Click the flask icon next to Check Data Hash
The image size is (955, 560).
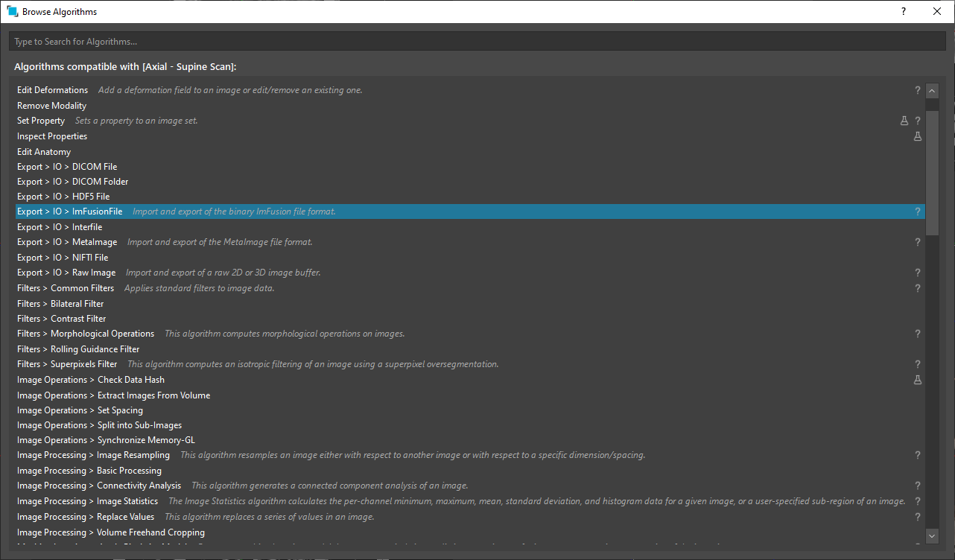coord(918,380)
